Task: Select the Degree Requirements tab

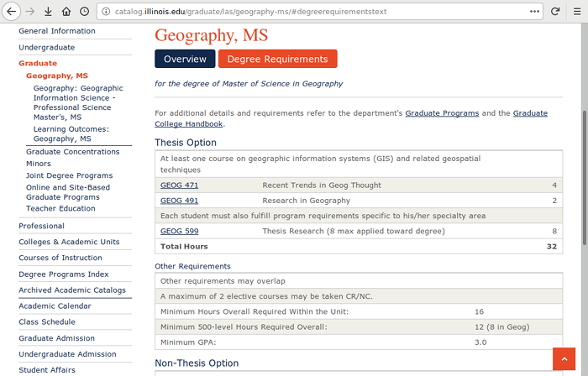Action: (x=277, y=59)
